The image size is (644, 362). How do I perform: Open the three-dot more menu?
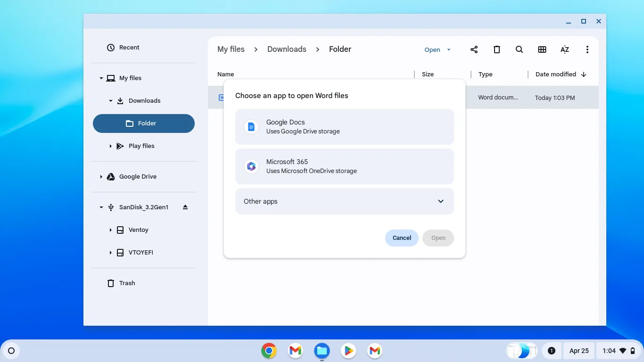pos(587,49)
